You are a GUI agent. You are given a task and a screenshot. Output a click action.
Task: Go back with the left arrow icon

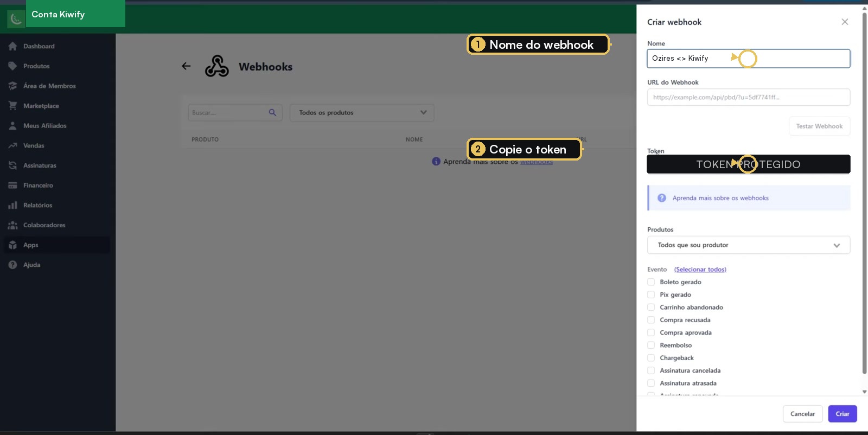(186, 66)
